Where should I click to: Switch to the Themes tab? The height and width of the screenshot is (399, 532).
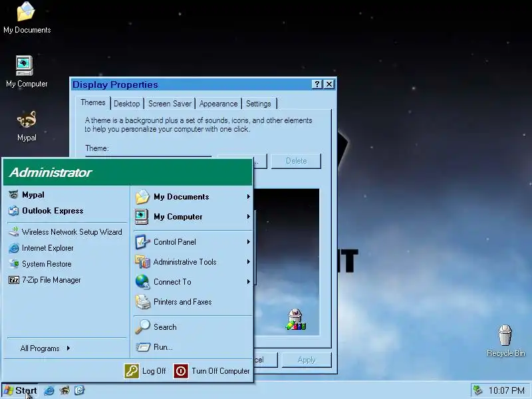93,102
